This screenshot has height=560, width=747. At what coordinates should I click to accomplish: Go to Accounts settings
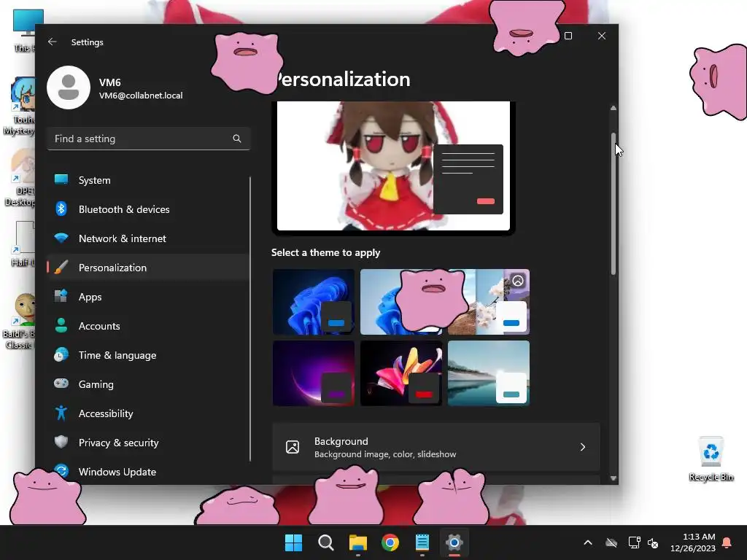coord(147,326)
